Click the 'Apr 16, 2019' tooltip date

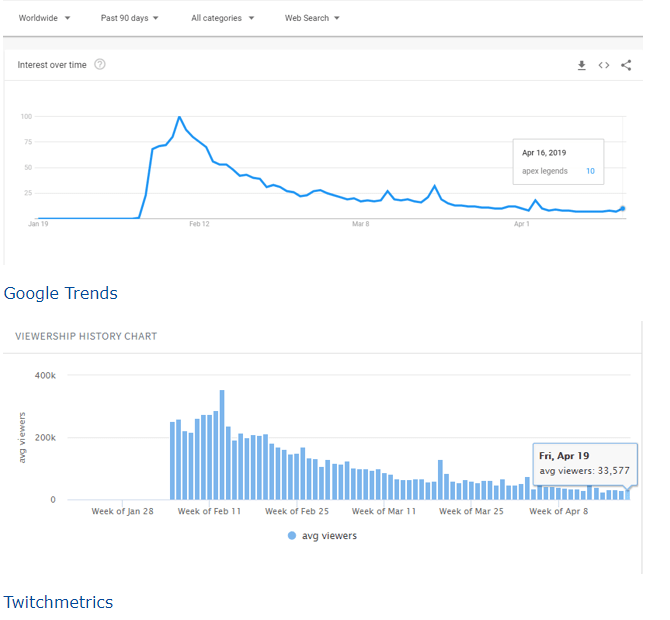click(x=544, y=153)
